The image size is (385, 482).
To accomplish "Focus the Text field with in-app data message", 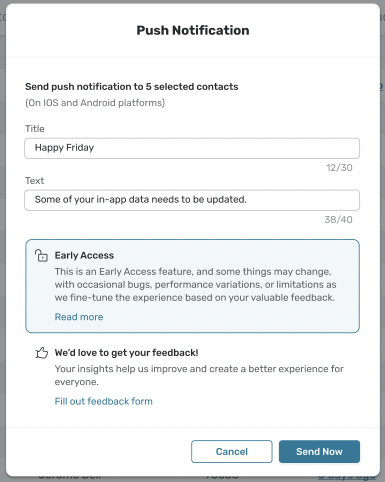I will [192, 200].
